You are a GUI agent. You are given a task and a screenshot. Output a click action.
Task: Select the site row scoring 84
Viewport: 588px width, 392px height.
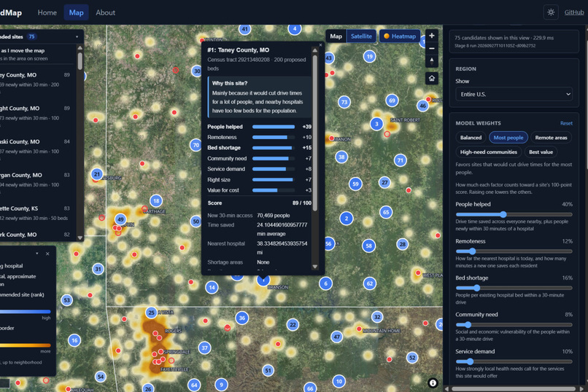36,146
